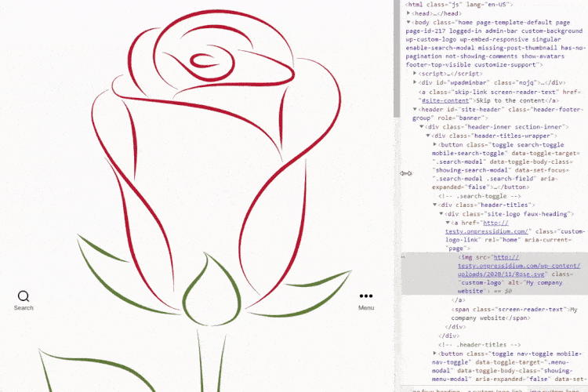Image resolution: width=588 pixels, height=392 pixels.
Task: Expand the head element node
Action: (408, 13)
